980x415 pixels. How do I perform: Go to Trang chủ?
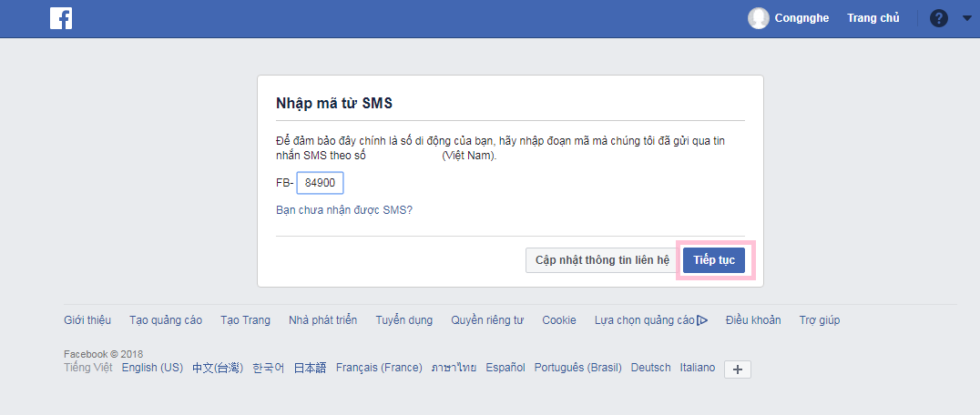(873, 18)
